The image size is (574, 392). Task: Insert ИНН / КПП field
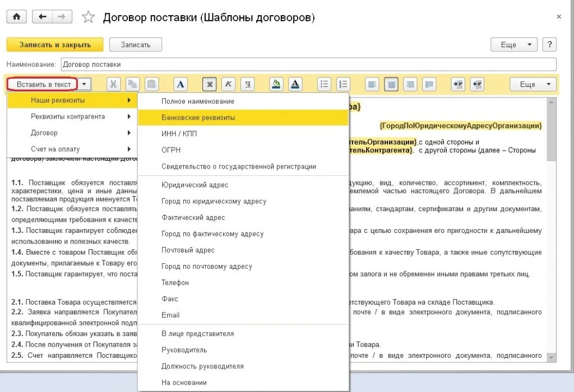243,134
